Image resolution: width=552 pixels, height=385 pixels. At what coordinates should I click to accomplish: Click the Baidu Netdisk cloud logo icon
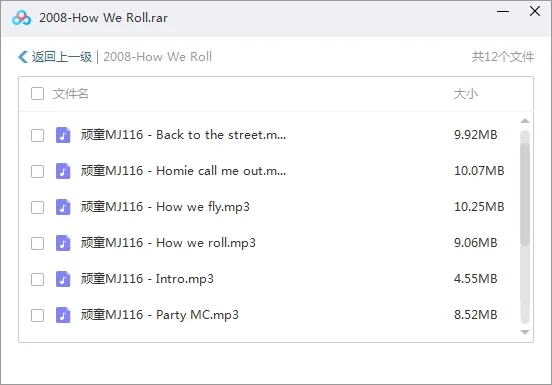click(21, 18)
